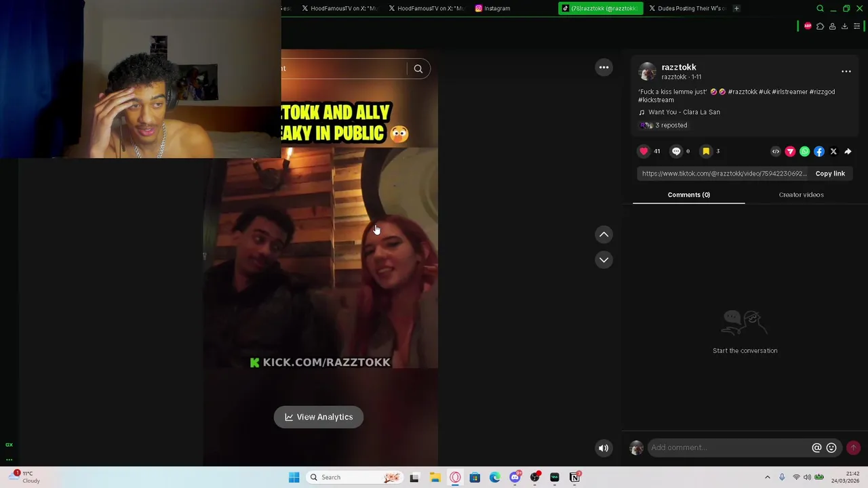
Task: Open the GX Control sidebar icon
Action: [9, 445]
